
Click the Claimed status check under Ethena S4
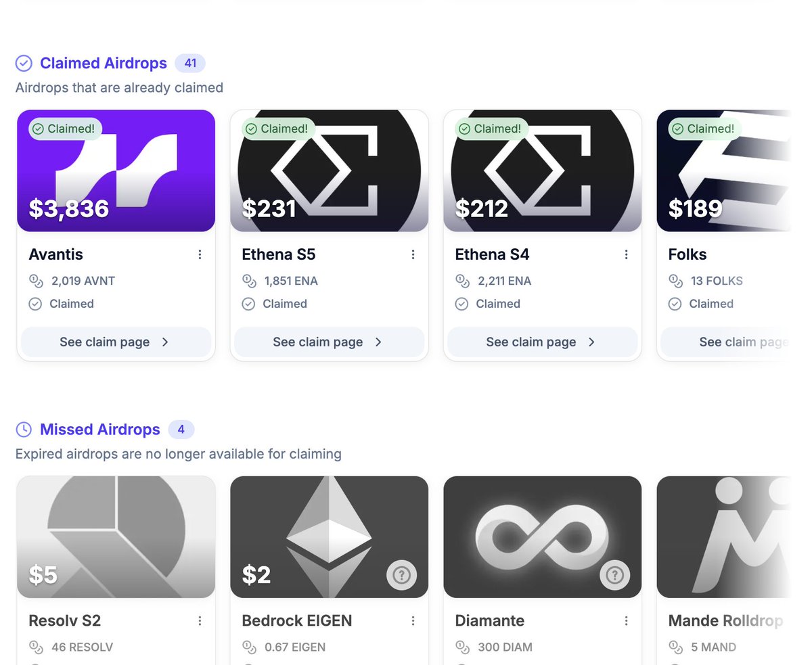coord(461,304)
